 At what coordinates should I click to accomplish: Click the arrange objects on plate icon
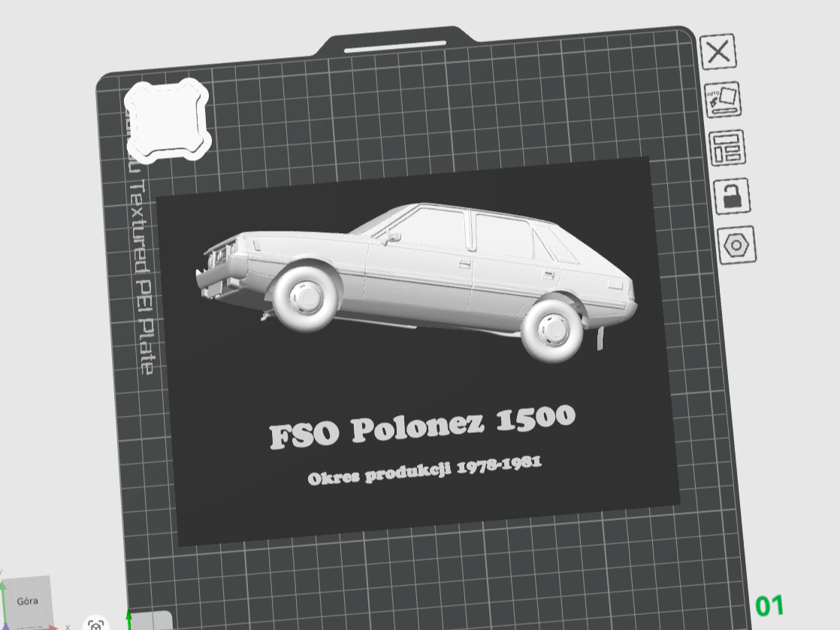point(727,148)
